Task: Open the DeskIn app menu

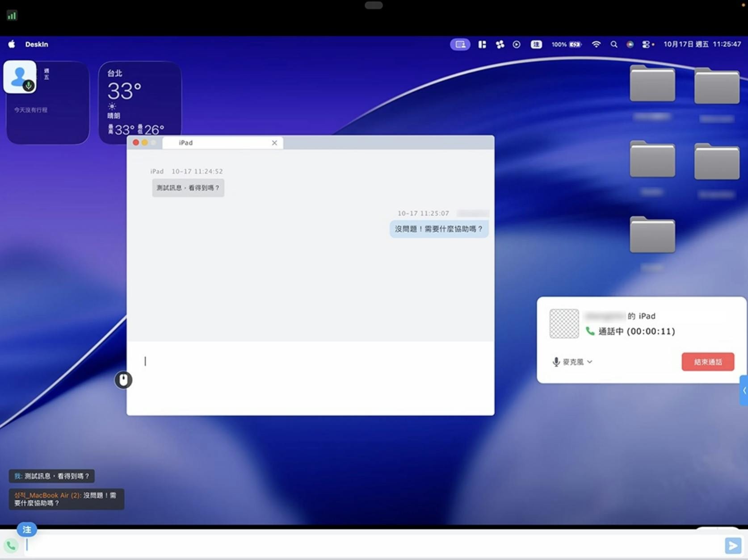Action: [x=37, y=44]
